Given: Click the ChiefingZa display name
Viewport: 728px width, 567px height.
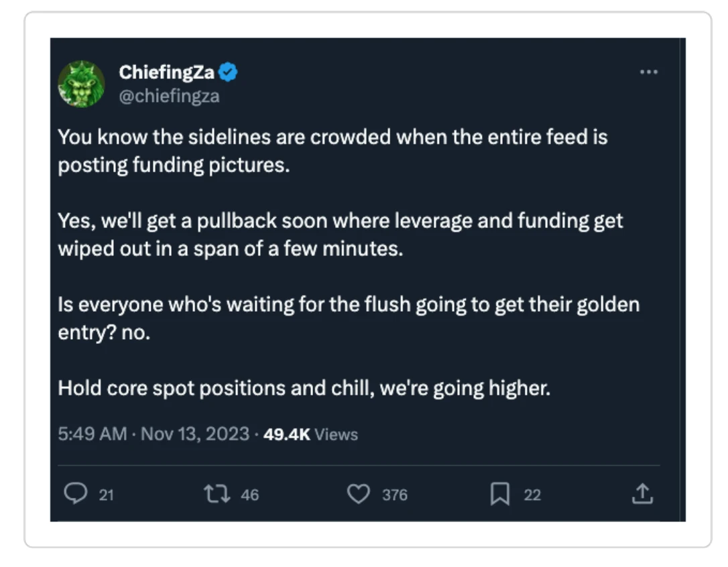Looking at the screenshot, I should pyautogui.click(x=166, y=73).
